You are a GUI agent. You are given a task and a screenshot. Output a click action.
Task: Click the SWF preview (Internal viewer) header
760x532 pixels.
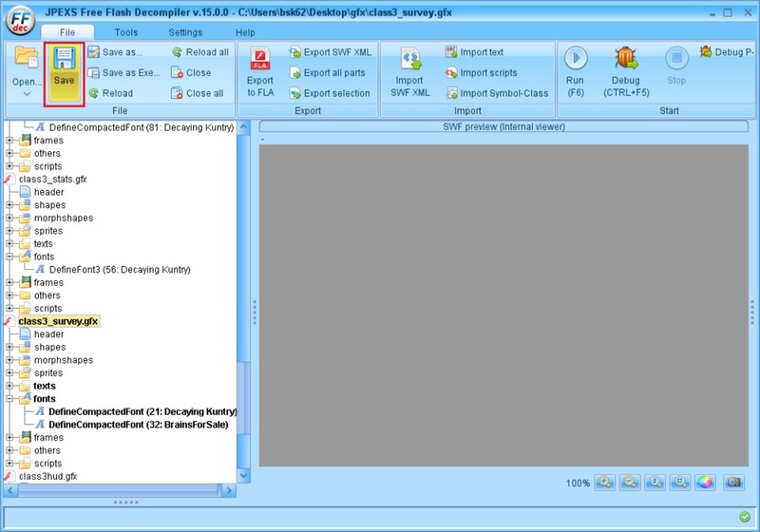[503, 127]
